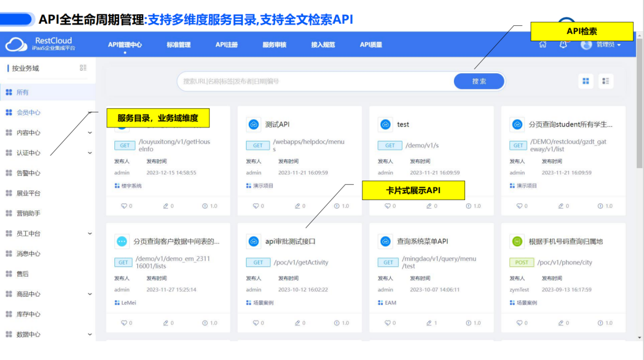644x360 pixels.
Task: Click the favorite heart on 测试API card
Action: (256, 206)
